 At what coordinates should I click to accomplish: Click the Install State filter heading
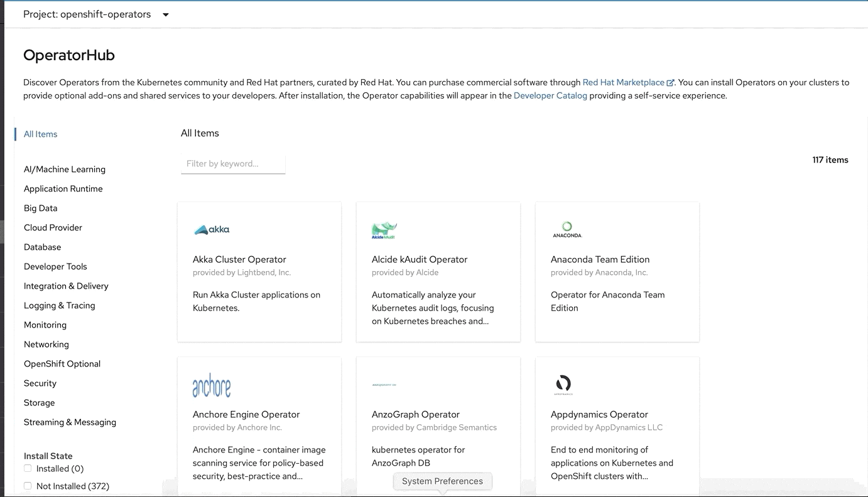pyautogui.click(x=48, y=456)
